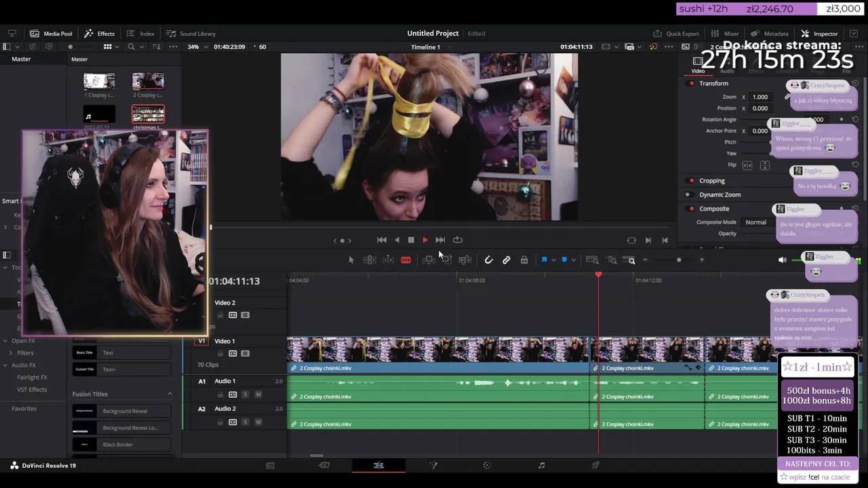The image size is (868, 488).
Task: Toggle the Inspector panel
Action: coord(819,33)
